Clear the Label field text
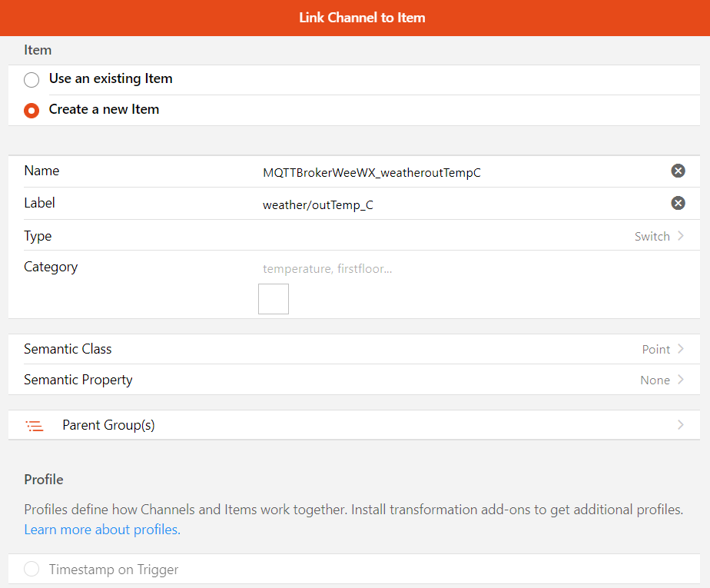Screen dimensions: 710x588 (x=678, y=203)
